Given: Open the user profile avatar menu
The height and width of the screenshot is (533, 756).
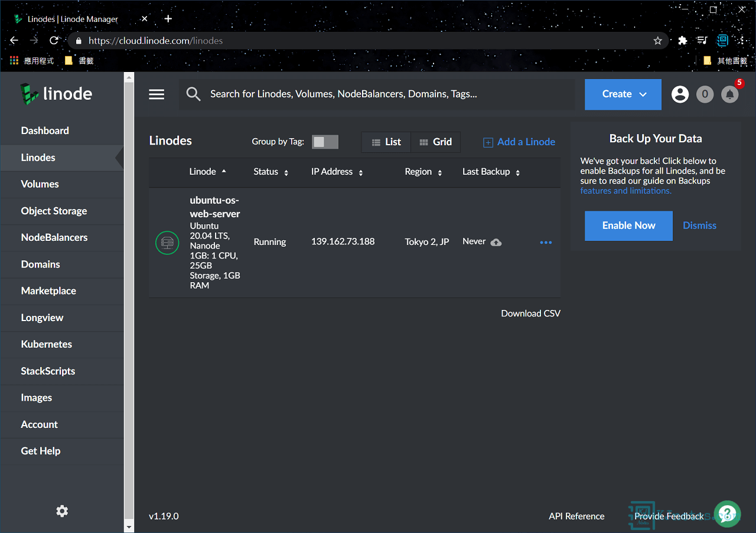Looking at the screenshot, I should coord(680,94).
